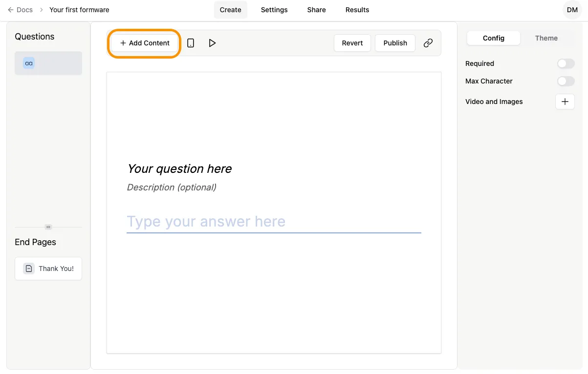The height and width of the screenshot is (374, 588).
Task: Open the mobile preview icon
Action: click(x=191, y=43)
